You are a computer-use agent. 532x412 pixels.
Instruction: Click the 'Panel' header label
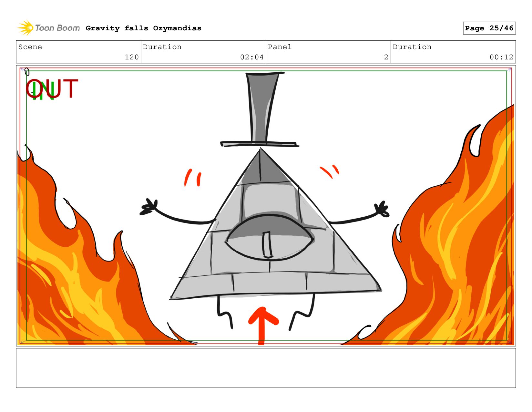tap(280, 47)
